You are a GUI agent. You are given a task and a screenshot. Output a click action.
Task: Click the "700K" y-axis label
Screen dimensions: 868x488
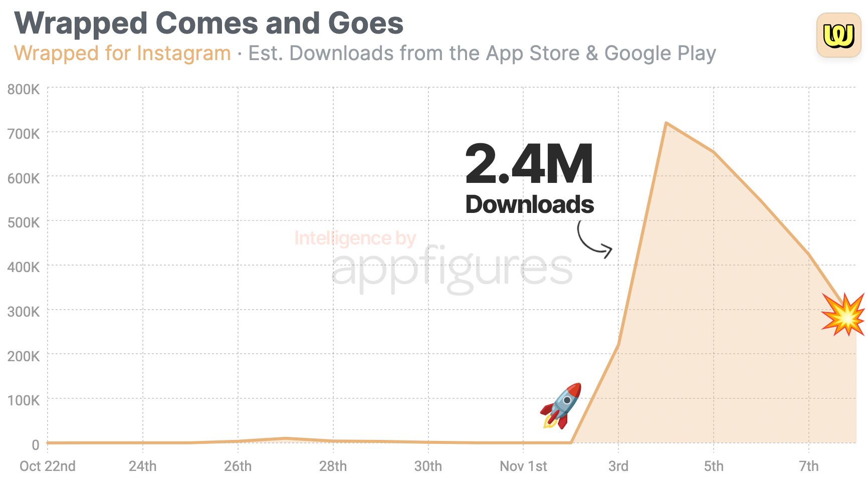(x=24, y=134)
